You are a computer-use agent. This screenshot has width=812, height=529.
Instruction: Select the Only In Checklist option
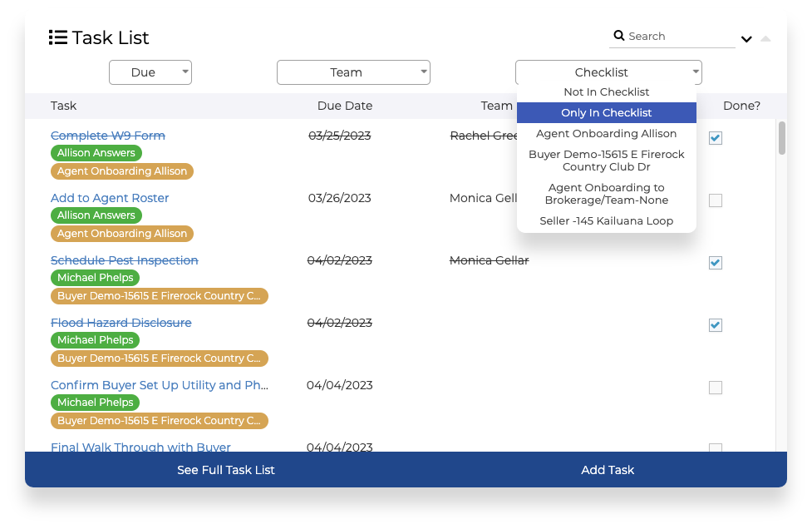pyautogui.click(x=607, y=113)
